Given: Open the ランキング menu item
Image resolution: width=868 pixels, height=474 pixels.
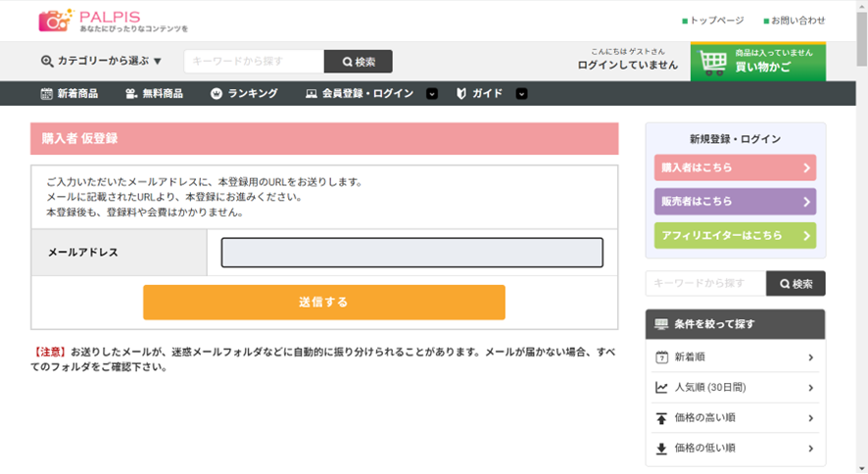Looking at the screenshot, I should (x=252, y=94).
